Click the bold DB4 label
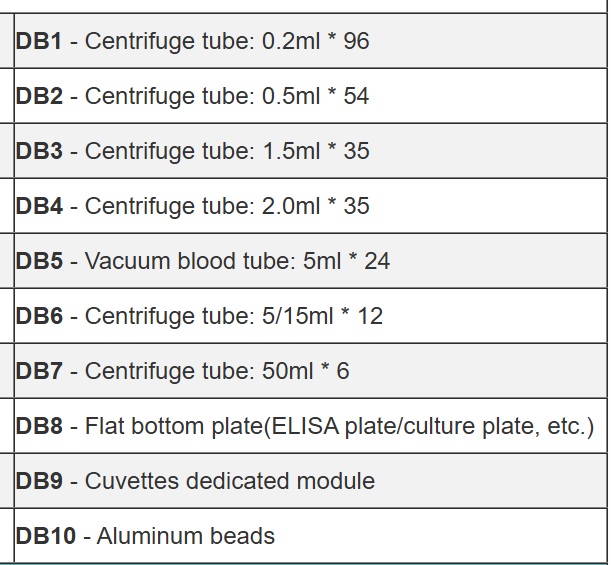This screenshot has width=611, height=565. [39, 206]
